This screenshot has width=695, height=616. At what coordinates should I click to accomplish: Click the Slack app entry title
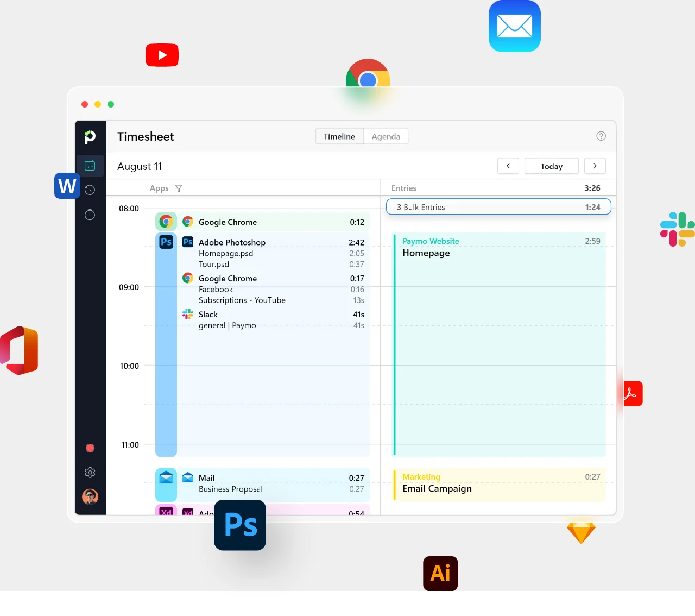pos(208,315)
